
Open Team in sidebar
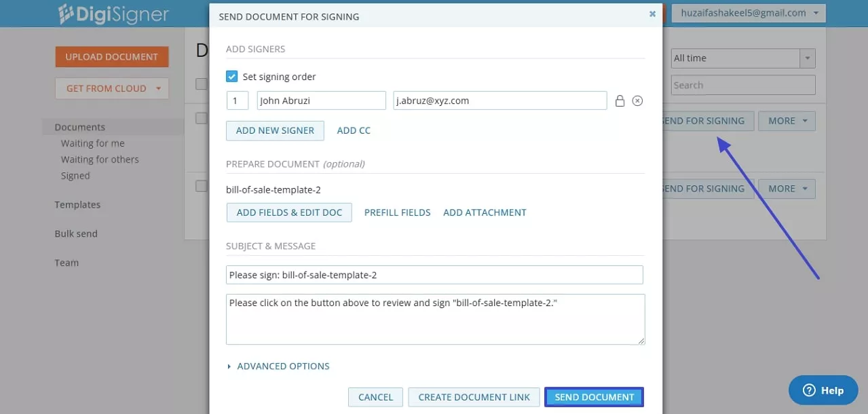click(x=67, y=263)
